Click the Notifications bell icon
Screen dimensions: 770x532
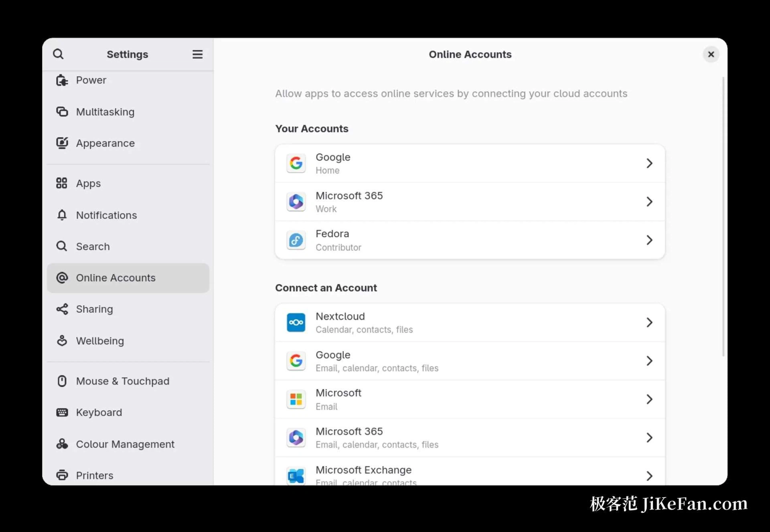pyautogui.click(x=62, y=215)
